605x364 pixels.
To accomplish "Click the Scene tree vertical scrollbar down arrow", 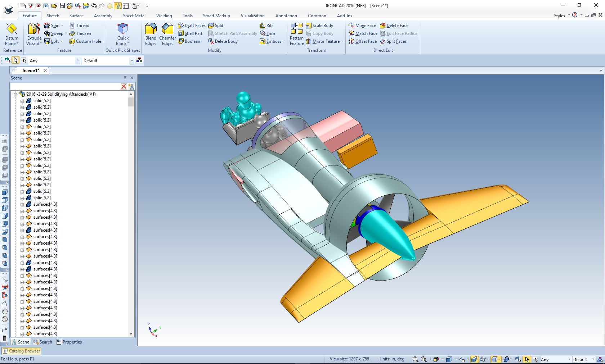I will point(131,334).
